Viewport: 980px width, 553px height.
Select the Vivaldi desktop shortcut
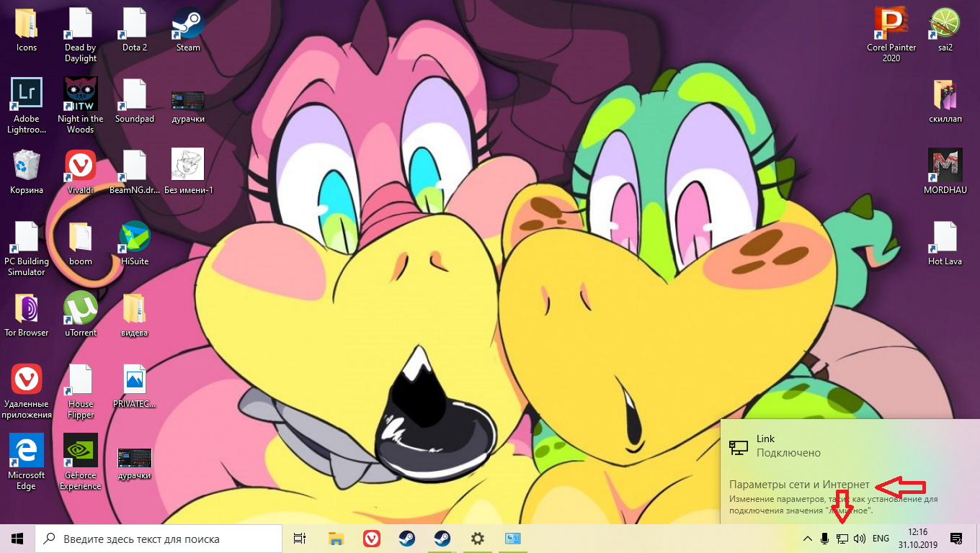(80, 172)
